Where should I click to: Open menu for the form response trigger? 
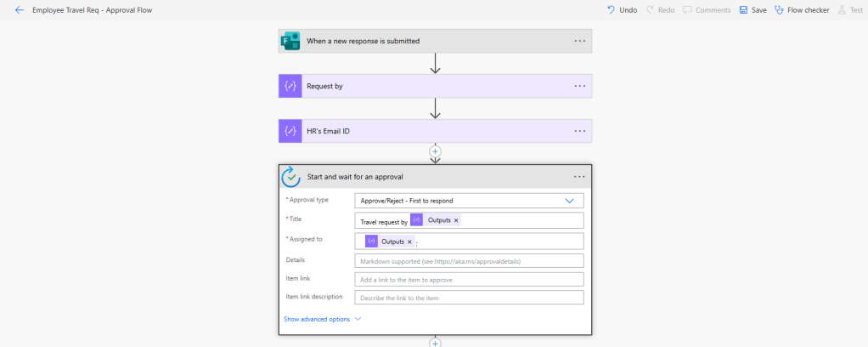click(x=579, y=41)
